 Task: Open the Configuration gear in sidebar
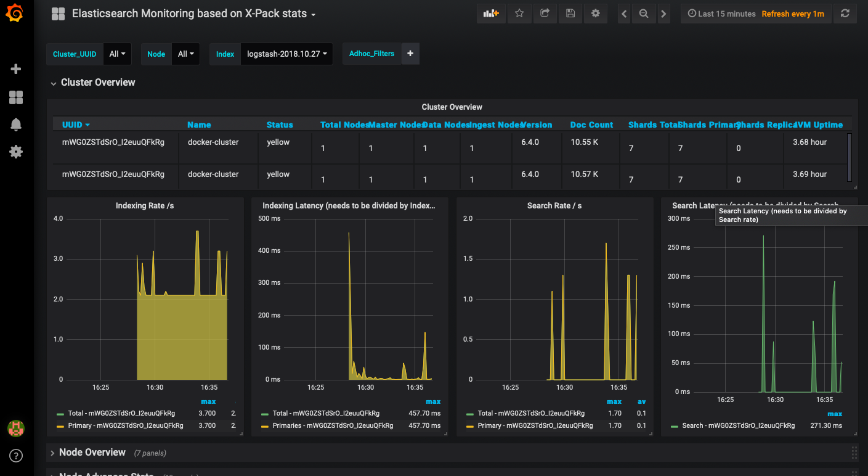(16, 152)
